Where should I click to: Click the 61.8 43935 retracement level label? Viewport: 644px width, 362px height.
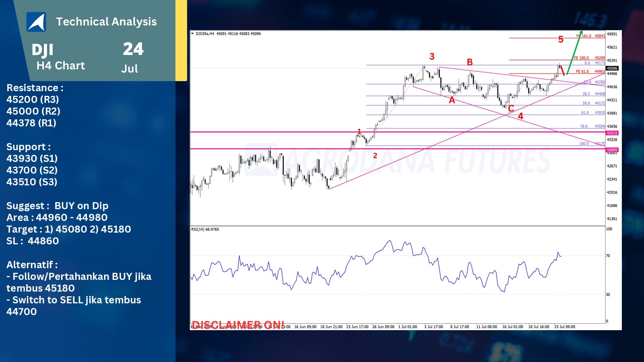pyautogui.click(x=593, y=113)
